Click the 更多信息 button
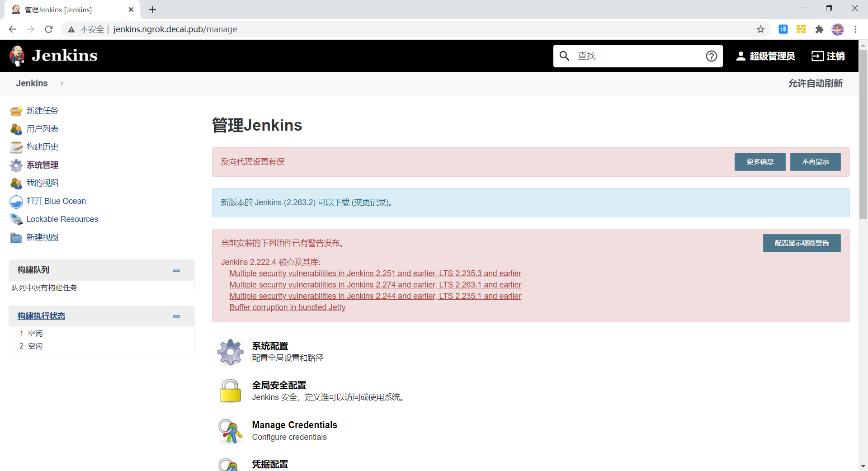This screenshot has height=471, width=868. (x=760, y=162)
